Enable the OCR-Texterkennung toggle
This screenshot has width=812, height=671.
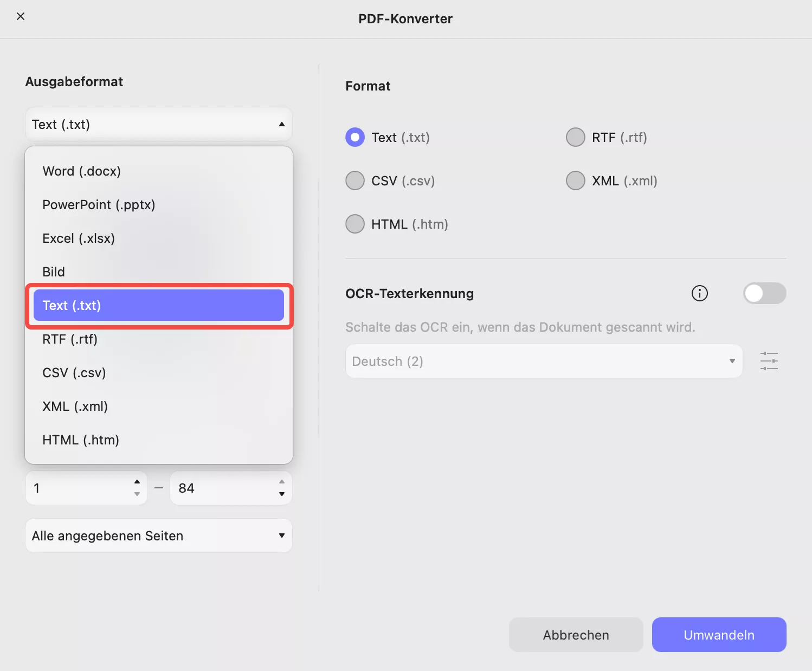coord(764,293)
